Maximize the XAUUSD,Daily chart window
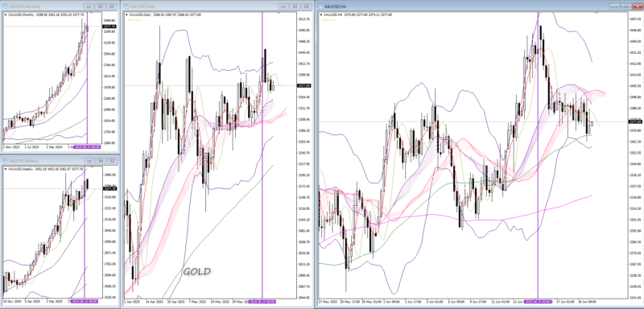644x309 pixels. point(295,6)
